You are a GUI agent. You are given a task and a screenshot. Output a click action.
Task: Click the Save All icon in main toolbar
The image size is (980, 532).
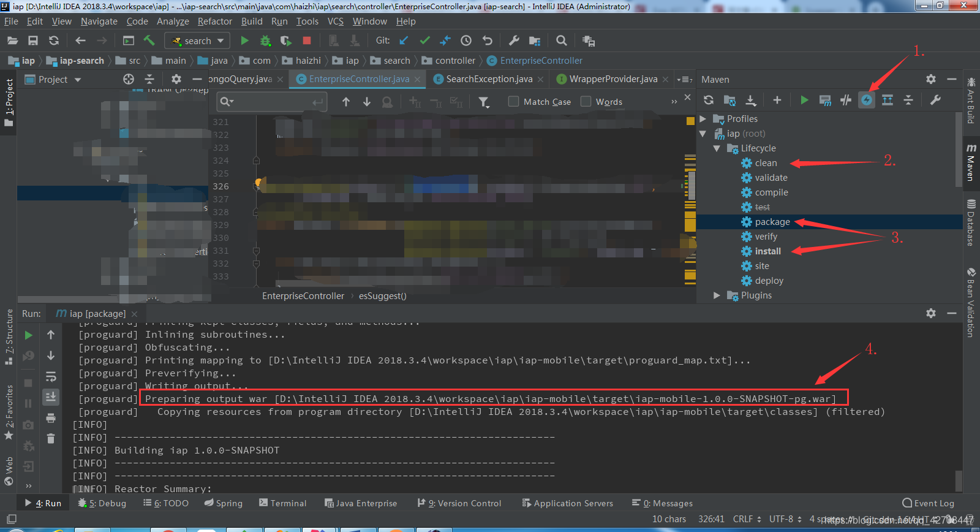[33, 40]
